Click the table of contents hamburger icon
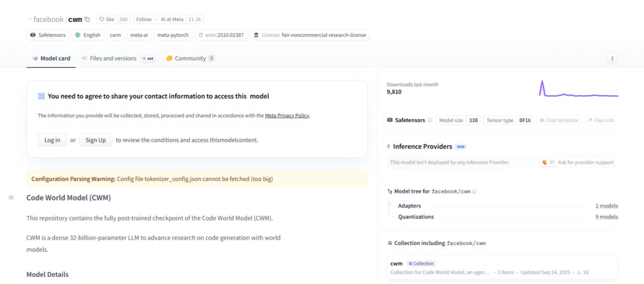 coord(11,198)
